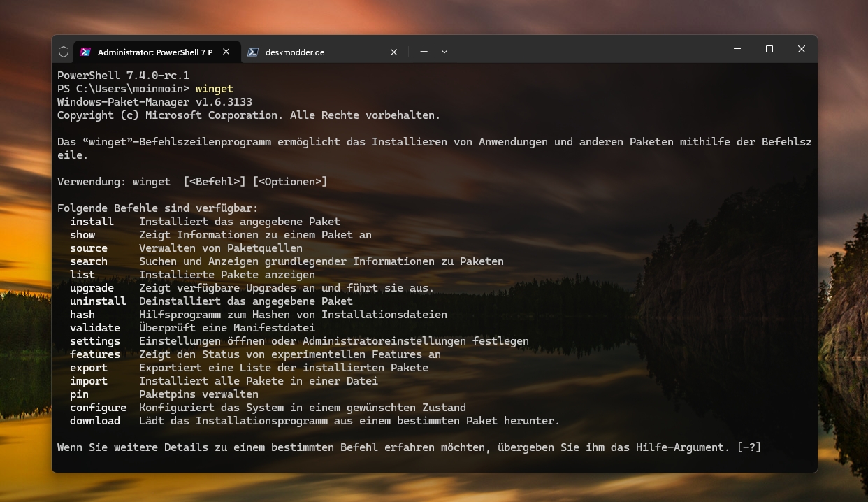Close the Terminal window

click(x=802, y=49)
